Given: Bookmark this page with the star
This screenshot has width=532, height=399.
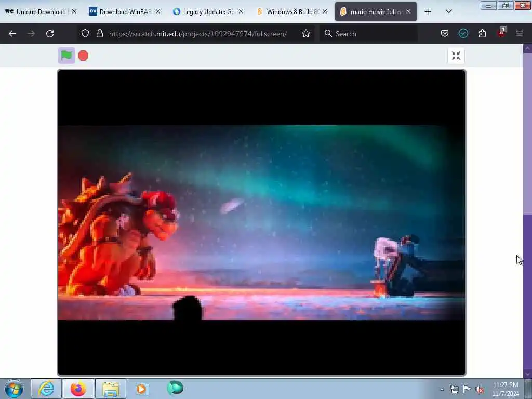Looking at the screenshot, I should tap(306, 34).
